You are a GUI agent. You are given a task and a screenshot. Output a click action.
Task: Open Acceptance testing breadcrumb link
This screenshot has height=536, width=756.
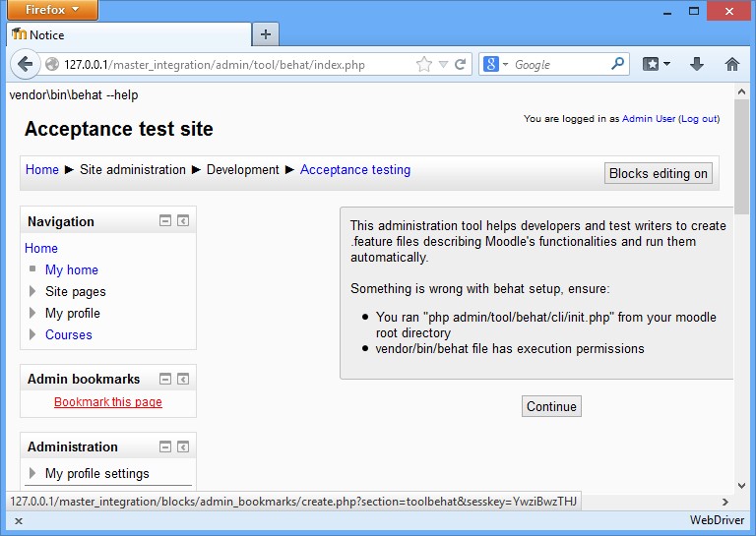point(355,169)
